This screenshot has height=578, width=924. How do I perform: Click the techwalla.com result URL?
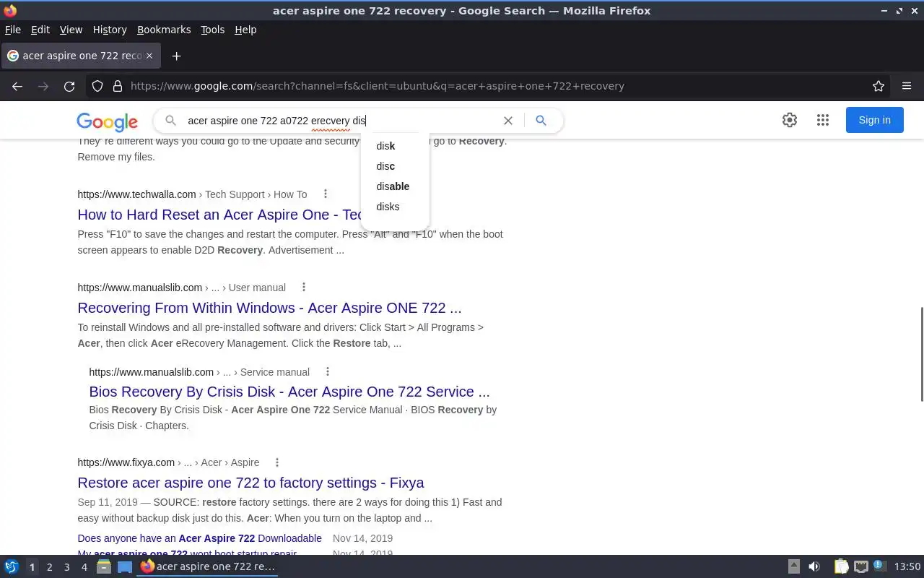pos(136,194)
